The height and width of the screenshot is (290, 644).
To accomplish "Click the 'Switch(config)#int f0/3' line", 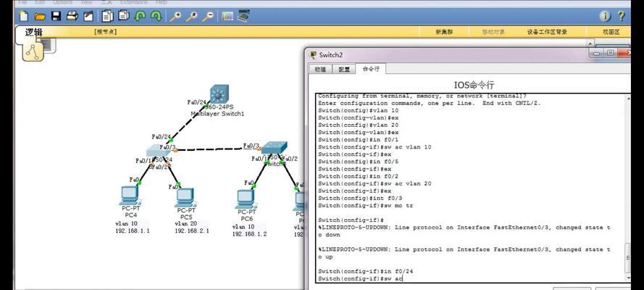I will [x=360, y=198].
